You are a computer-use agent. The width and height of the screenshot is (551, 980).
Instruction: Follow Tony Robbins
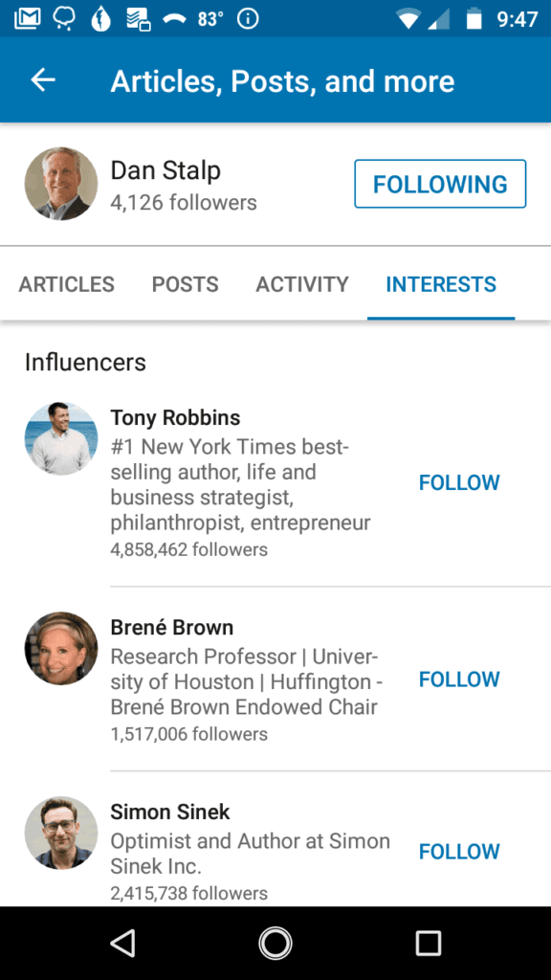tap(458, 482)
